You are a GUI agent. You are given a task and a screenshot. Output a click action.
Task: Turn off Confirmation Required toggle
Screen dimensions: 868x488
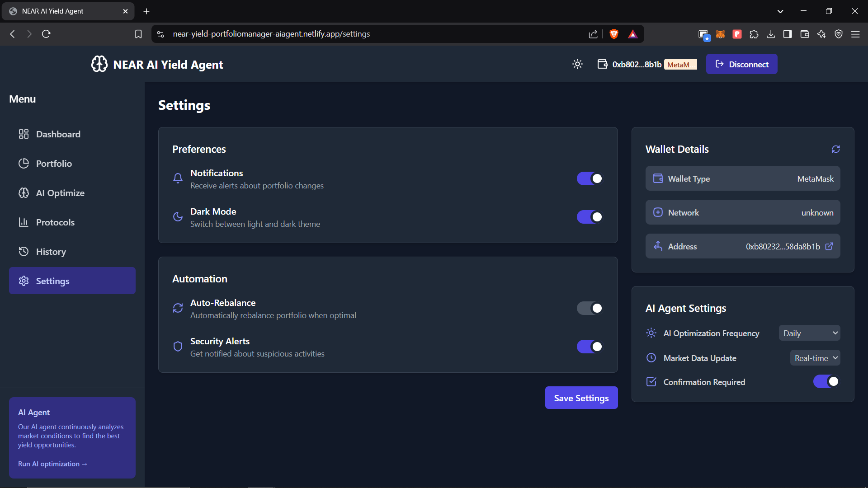coord(826,382)
